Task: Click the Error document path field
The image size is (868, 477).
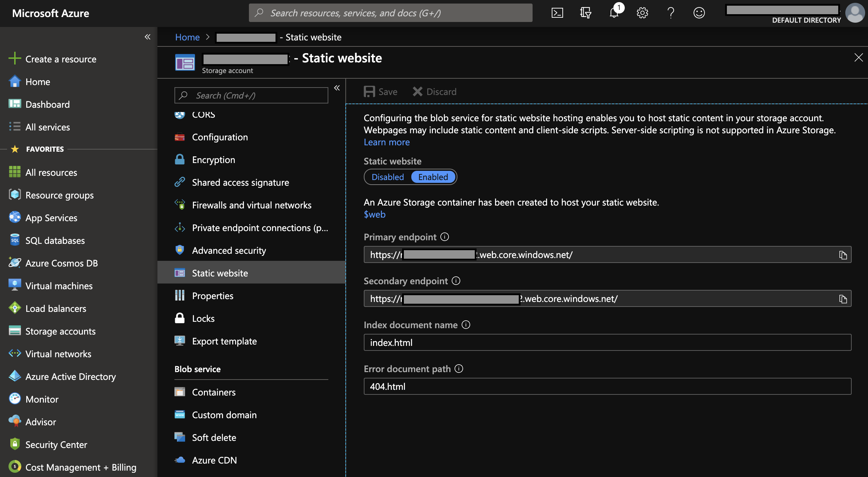Action: [x=607, y=387]
